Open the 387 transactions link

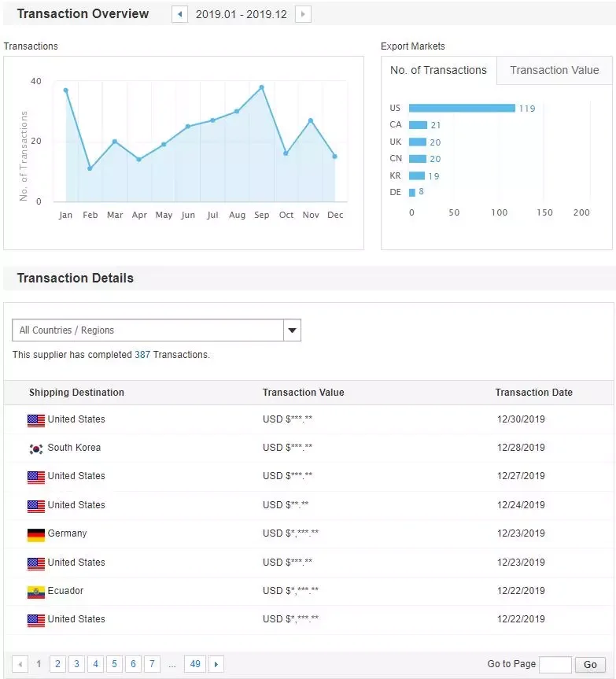click(x=142, y=355)
